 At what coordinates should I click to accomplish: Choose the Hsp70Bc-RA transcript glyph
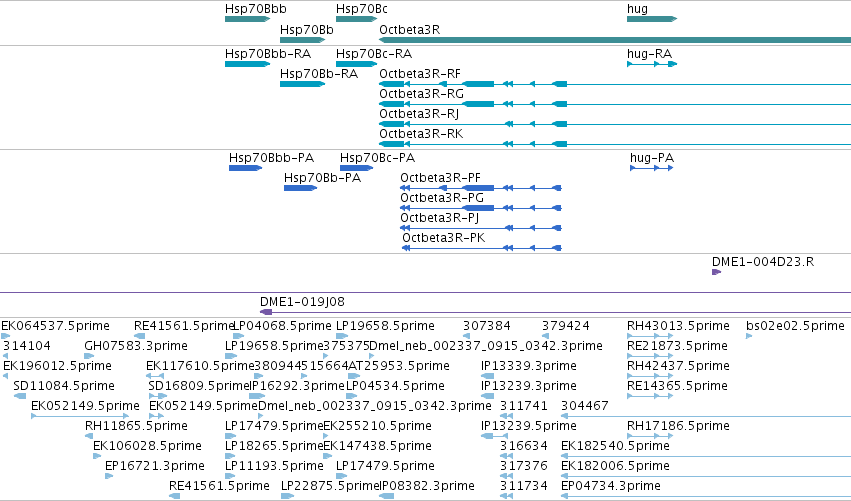point(357,64)
